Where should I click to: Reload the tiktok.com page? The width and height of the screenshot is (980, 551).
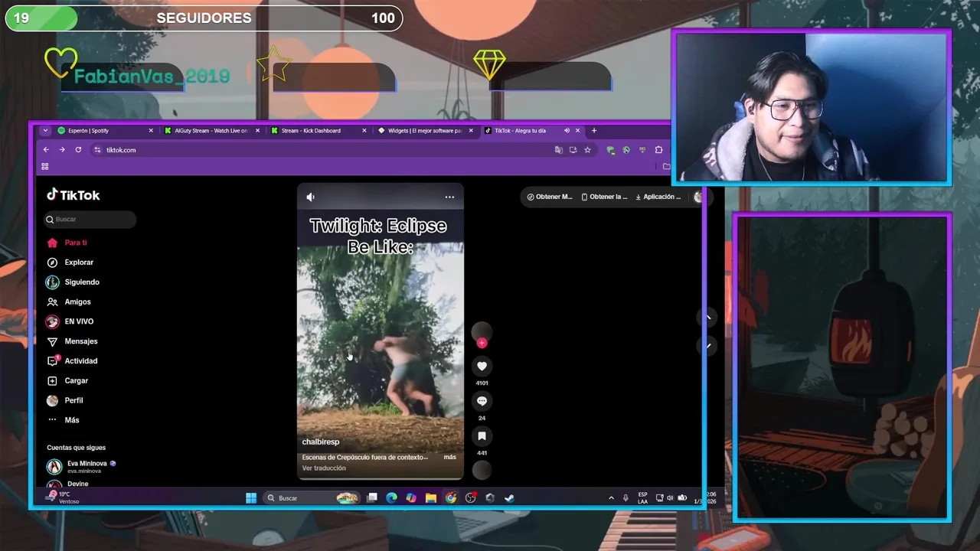[78, 150]
